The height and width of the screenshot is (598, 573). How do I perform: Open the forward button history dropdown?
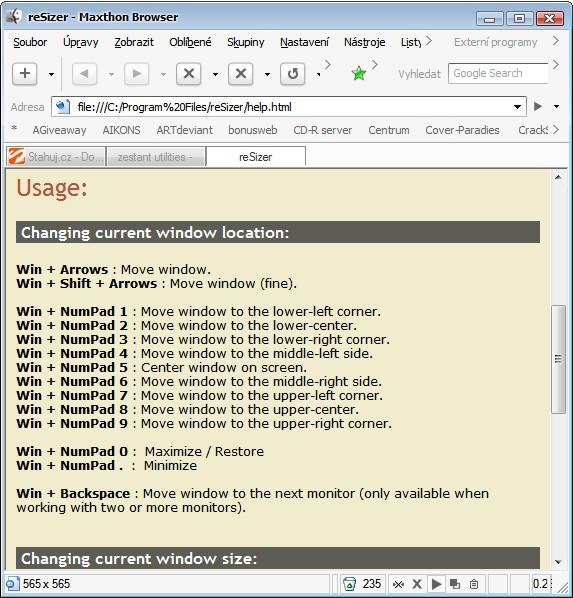(163, 74)
